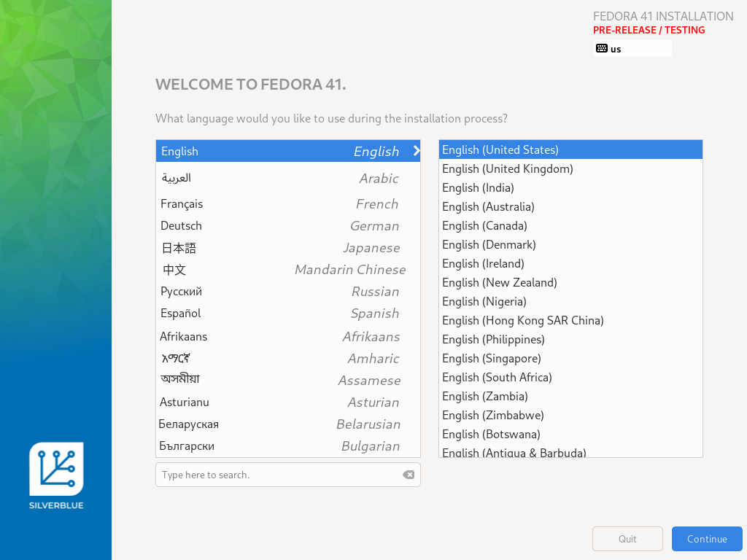Click the keyboard layout icon
Viewport: 747px width, 560px height.
pos(602,48)
